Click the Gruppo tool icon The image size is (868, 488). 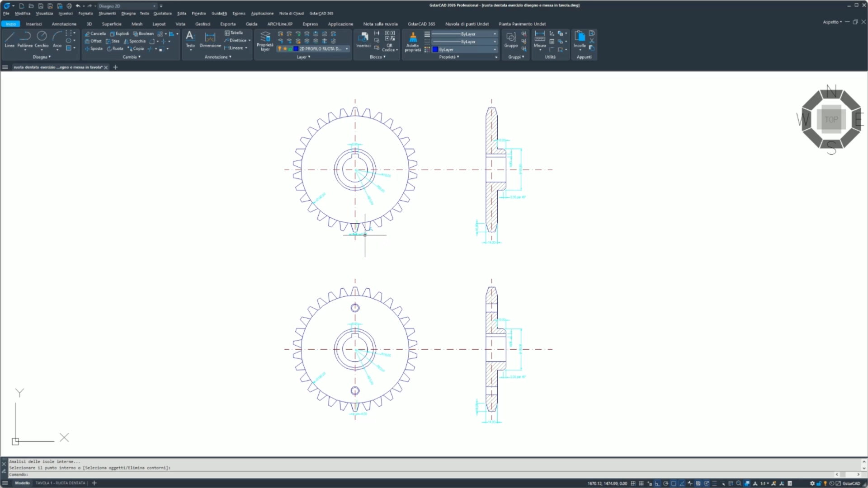511,39
